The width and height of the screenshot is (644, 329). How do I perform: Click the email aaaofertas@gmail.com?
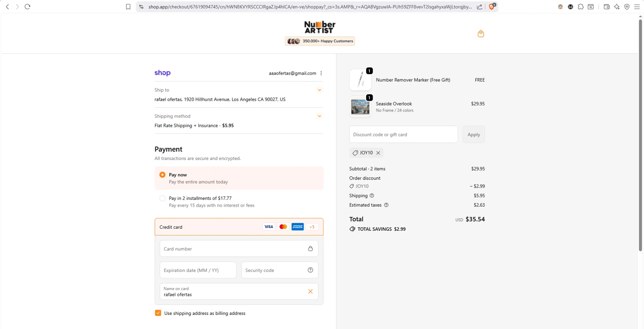tap(292, 73)
